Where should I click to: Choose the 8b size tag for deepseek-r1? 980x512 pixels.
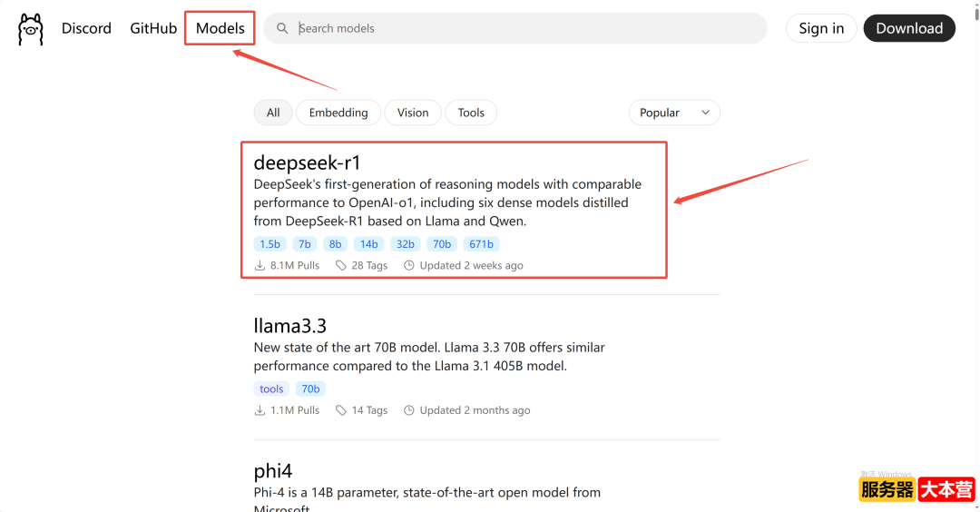click(x=335, y=244)
